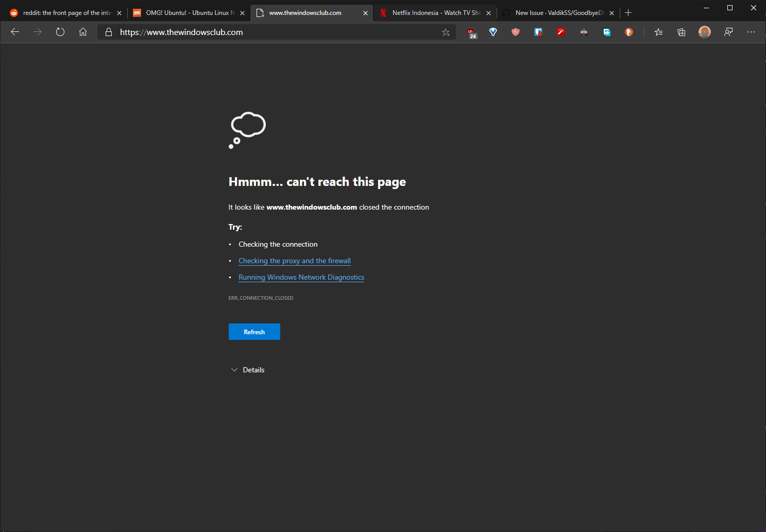Open the uBlock Origin extension showing 24
Image resolution: width=766 pixels, height=532 pixels.
pos(471,33)
